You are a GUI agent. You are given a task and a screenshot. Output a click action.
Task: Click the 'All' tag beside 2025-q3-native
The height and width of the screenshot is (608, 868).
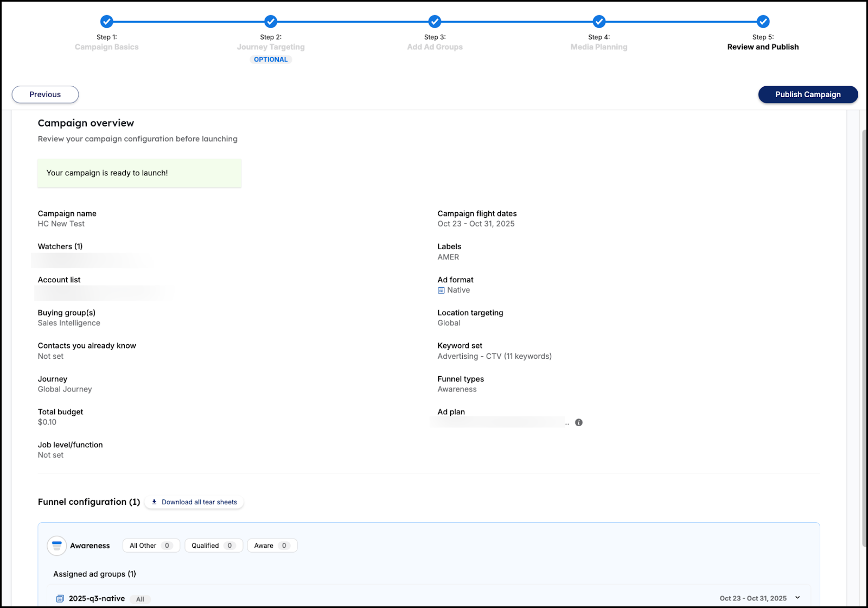(140, 599)
